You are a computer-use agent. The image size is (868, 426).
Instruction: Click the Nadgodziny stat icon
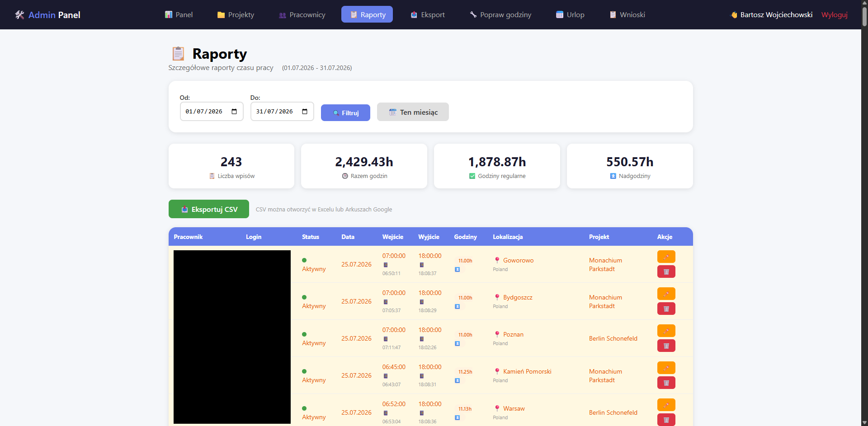pos(613,176)
